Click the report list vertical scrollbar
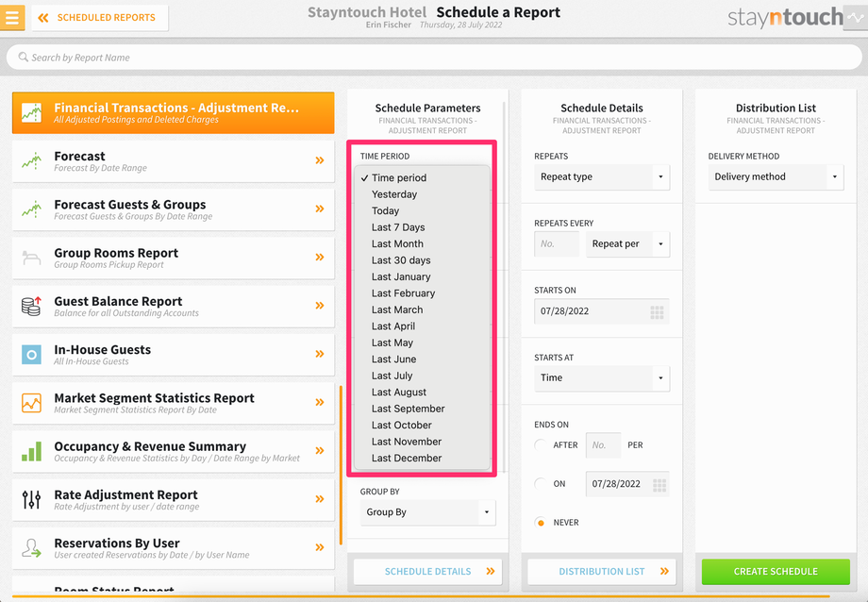The height and width of the screenshot is (602, 868). pos(341,465)
